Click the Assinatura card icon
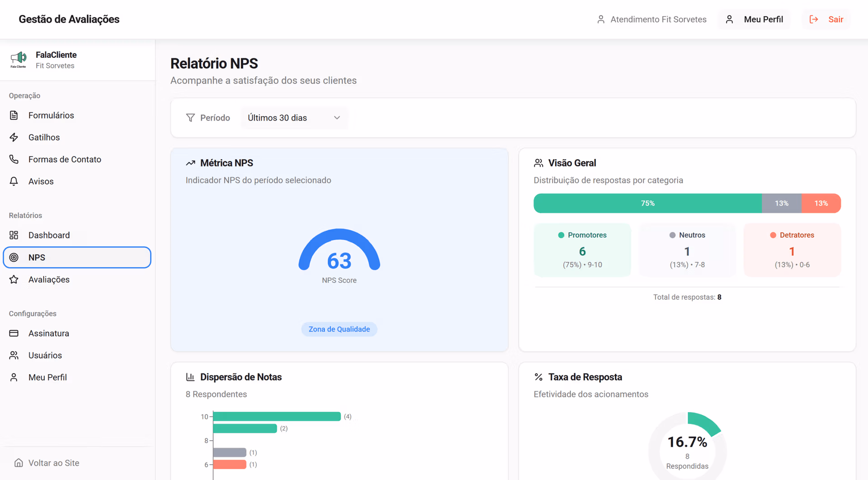This screenshot has width=868, height=480. (x=14, y=333)
